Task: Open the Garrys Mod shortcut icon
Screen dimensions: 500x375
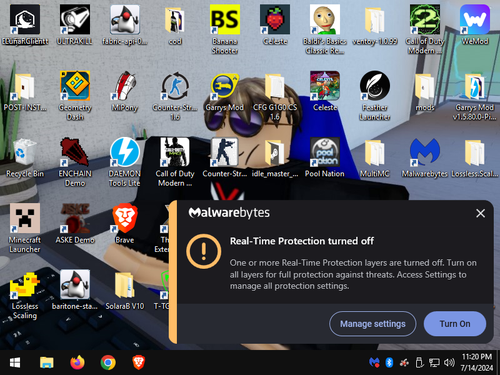Action: coord(225,92)
